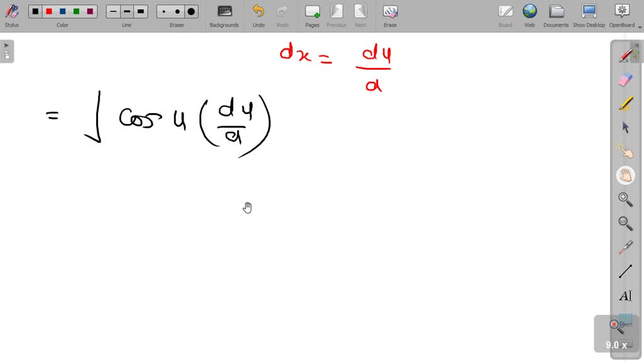Collapse the stylus palette sidebar
This screenshot has height=362, width=644.
pyautogui.click(x=636, y=45)
